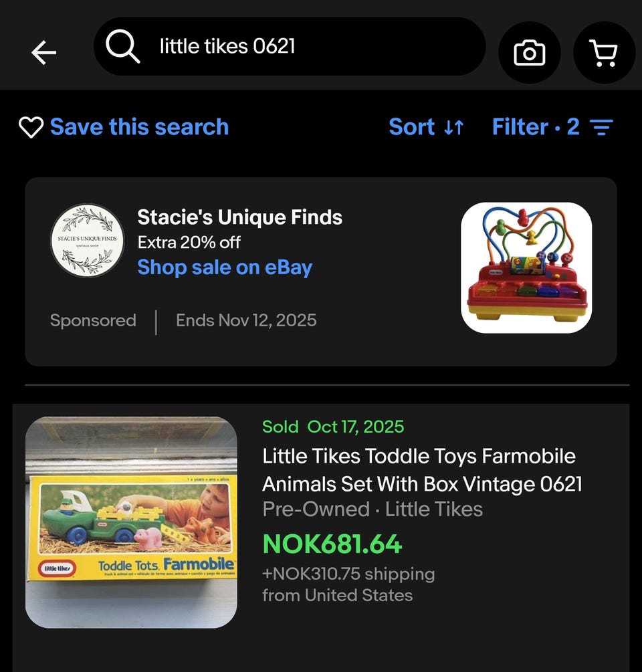Open Filter with 2 applied
Screen dimensions: 642x672
552,127
